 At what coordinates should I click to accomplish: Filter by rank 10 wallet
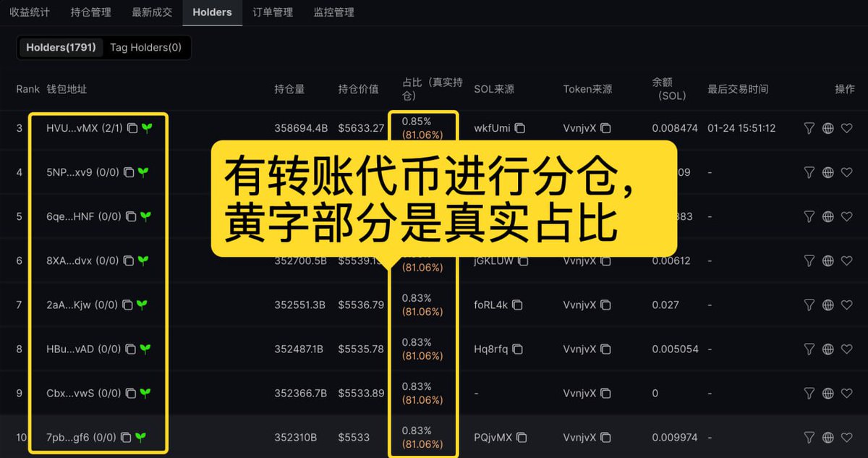pos(809,437)
